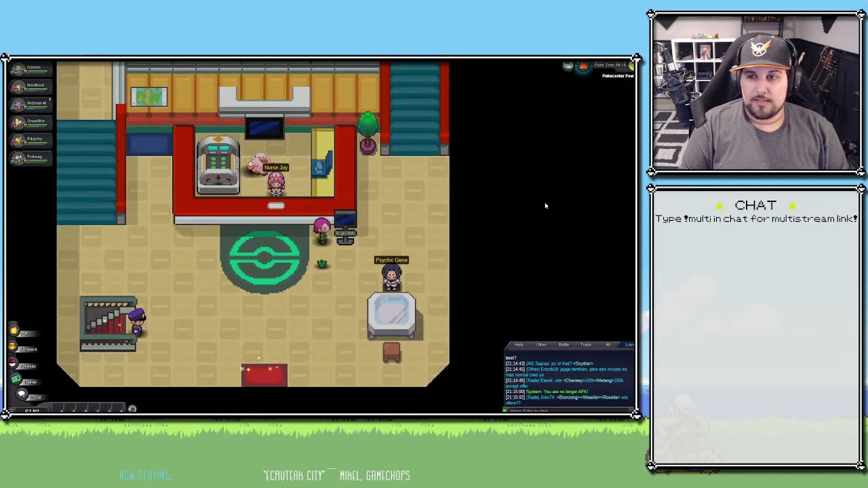Talk to Nurse Joy behind counter
Viewport: 868px width, 488px height.
click(275, 184)
